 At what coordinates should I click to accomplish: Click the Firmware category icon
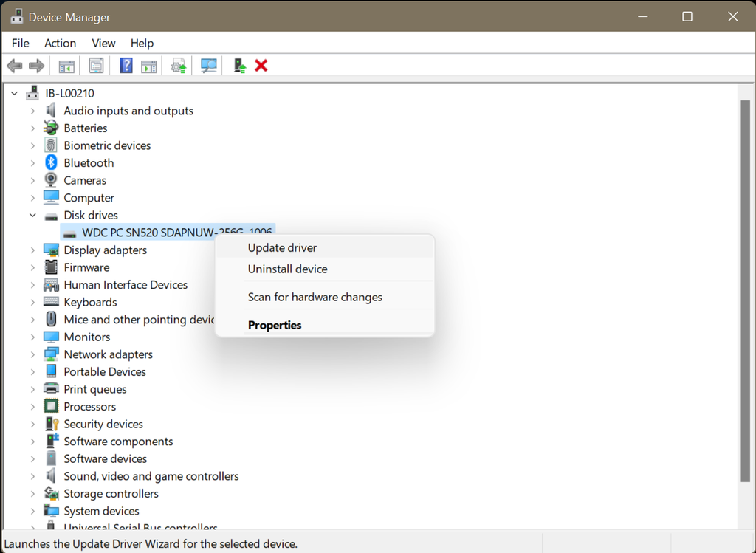click(51, 267)
